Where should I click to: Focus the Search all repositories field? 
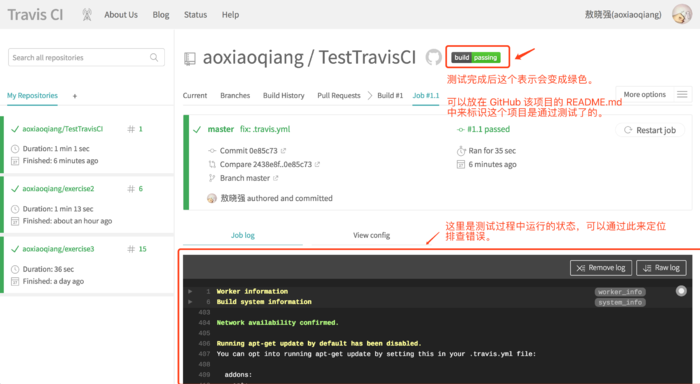(x=86, y=58)
